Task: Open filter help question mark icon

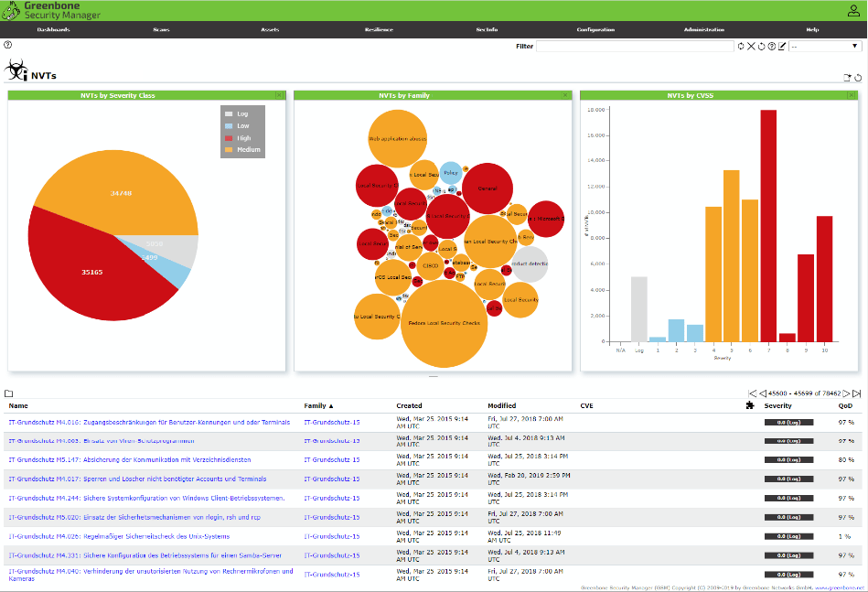Action: point(772,46)
